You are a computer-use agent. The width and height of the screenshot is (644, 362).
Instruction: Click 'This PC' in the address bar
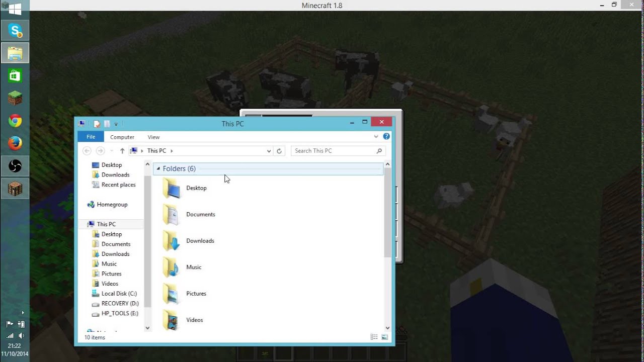click(x=156, y=151)
